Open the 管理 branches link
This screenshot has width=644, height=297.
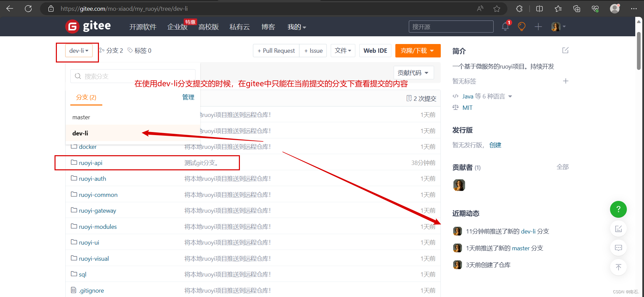188,97
